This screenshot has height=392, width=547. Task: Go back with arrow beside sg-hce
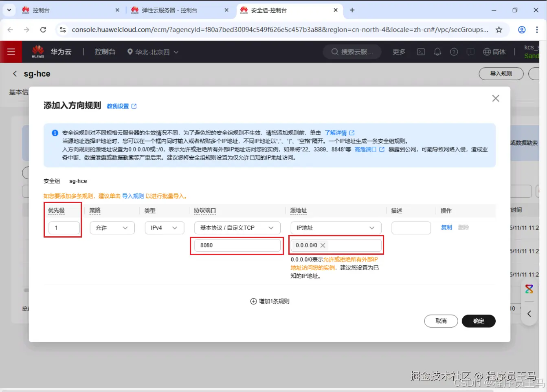click(15, 74)
